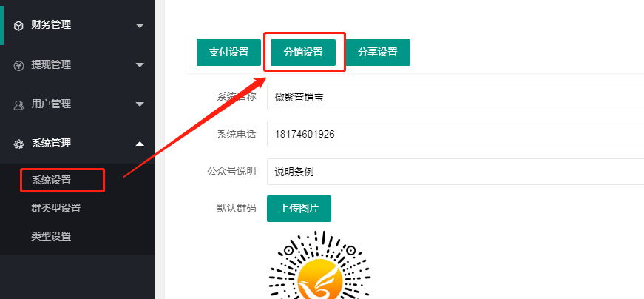644x299 pixels.
Task: Select the 财务管理 menu label
Action: pos(51,25)
